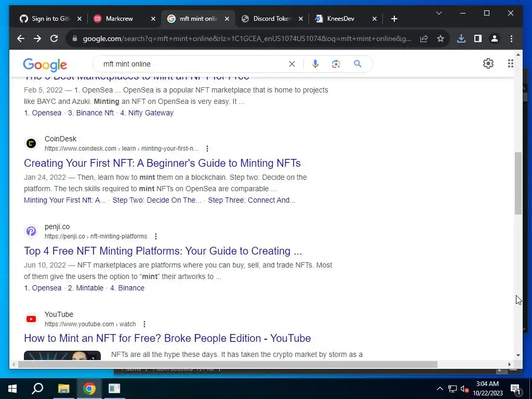532x399 pixels.
Task: Close the Markcrew tab
Action: point(153,19)
